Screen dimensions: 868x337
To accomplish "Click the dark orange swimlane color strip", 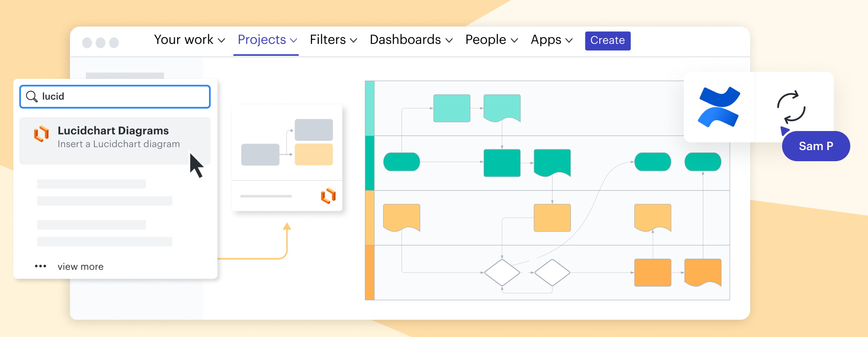I will [x=370, y=272].
